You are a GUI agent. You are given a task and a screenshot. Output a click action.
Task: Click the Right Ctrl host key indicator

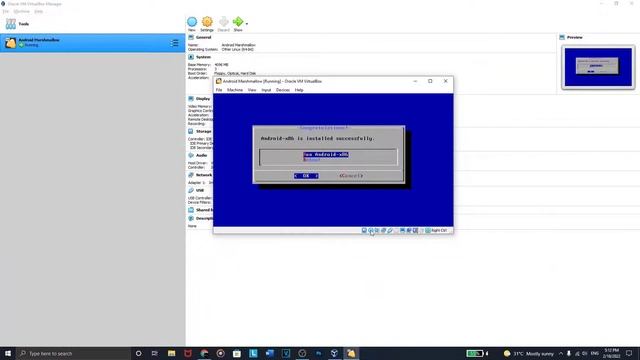click(436, 231)
